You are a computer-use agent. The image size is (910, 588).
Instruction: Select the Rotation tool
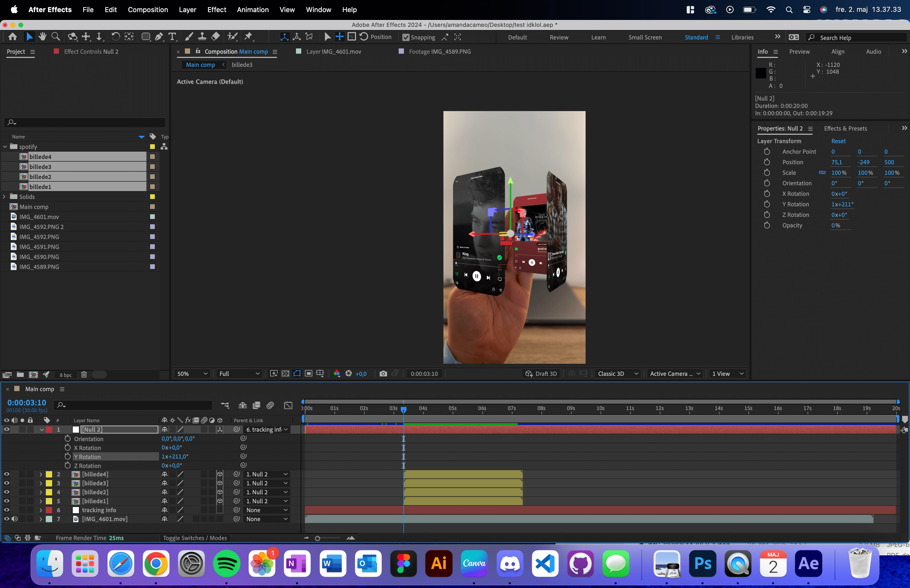coord(115,37)
